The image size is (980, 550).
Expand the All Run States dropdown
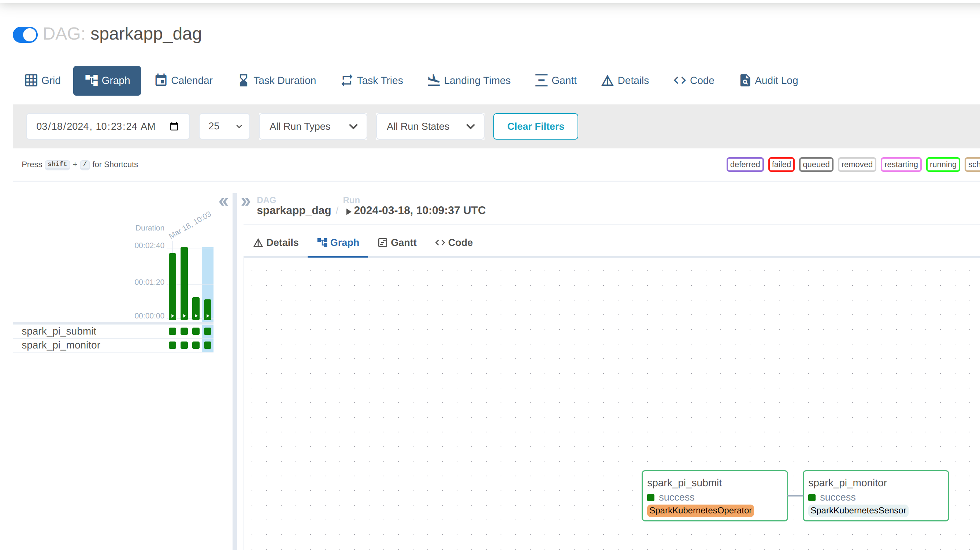point(430,126)
